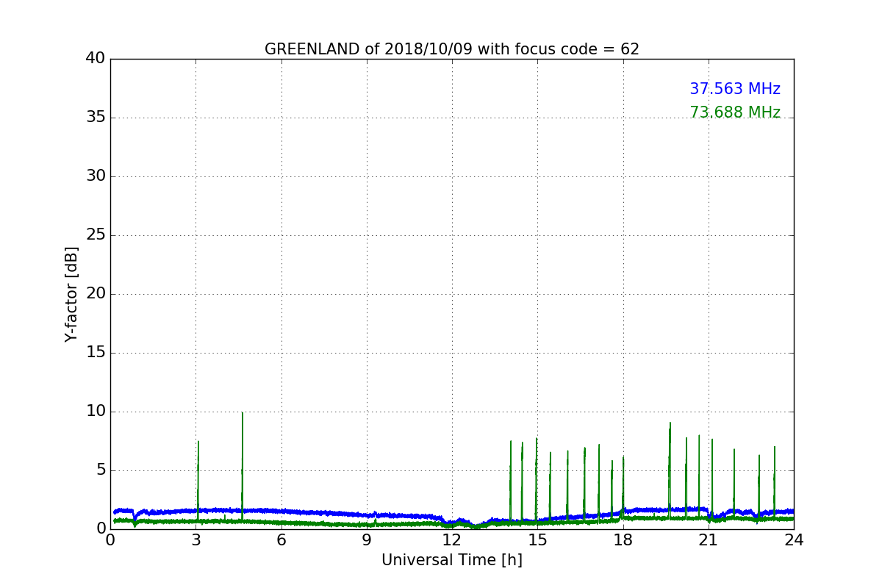The image size is (882, 588).
Task: Click the x-axis tick label 9
Action: (367, 540)
